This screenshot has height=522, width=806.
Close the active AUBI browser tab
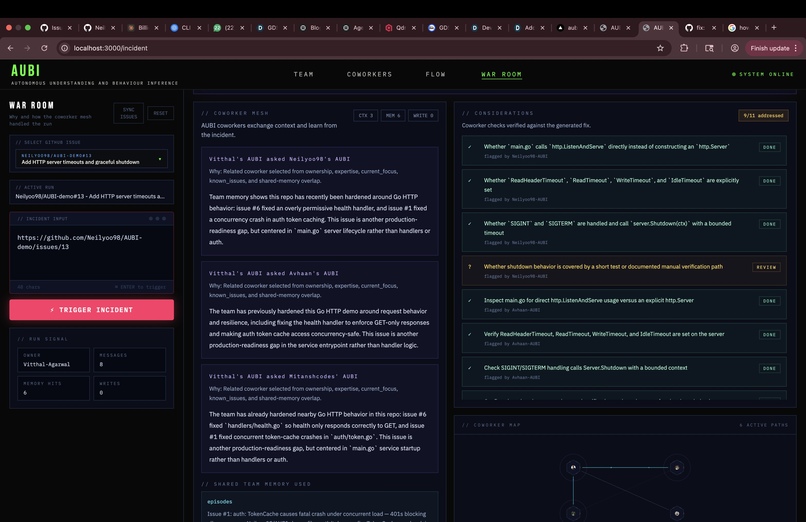click(x=671, y=28)
